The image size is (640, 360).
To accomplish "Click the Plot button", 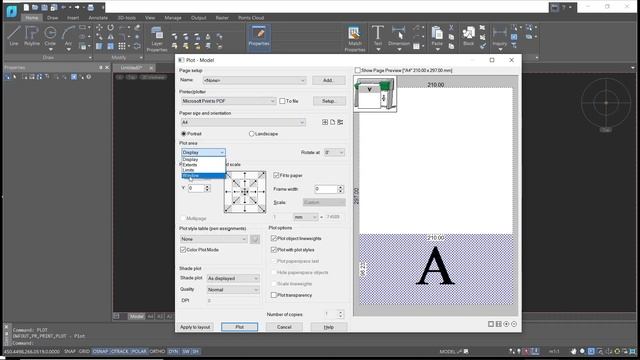I will coord(240,327).
